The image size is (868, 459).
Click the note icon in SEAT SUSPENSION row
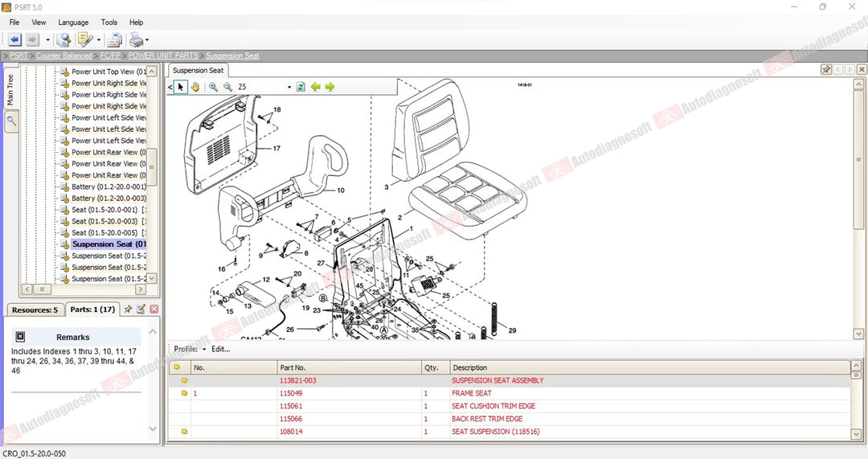pyautogui.click(x=184, y=432)
